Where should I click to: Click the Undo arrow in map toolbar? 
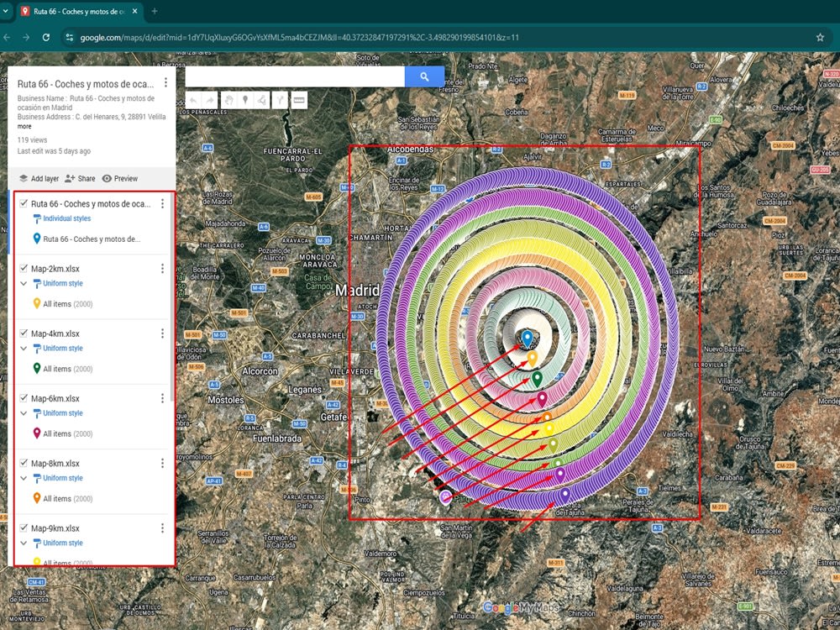tap(193, 100)
